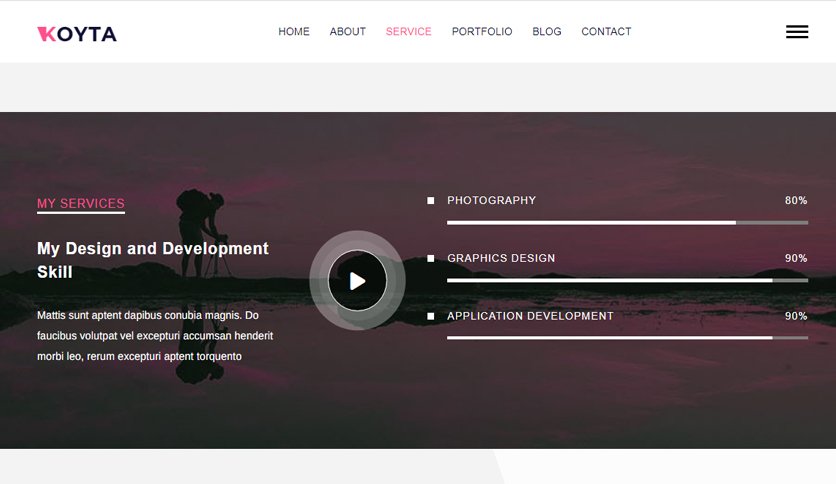Open the Portfolio menu item
The image size is (836, 484).
pos(482,31)
